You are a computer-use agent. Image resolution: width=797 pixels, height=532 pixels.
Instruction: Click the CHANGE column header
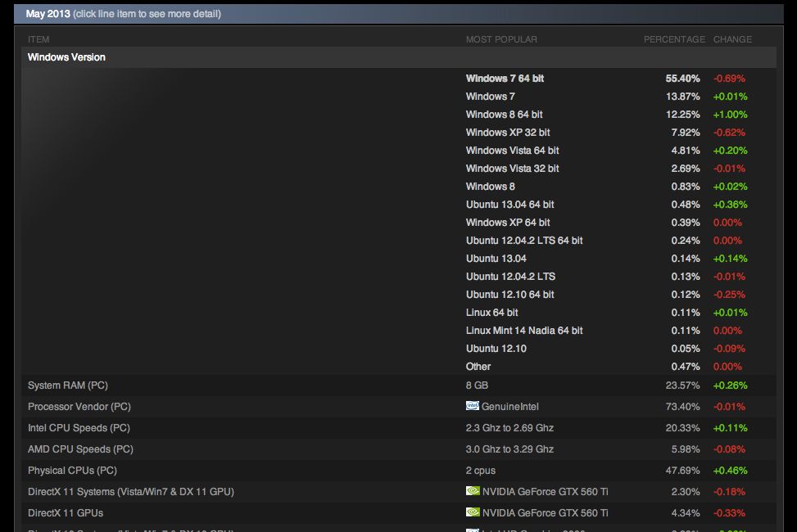point(732,39)
